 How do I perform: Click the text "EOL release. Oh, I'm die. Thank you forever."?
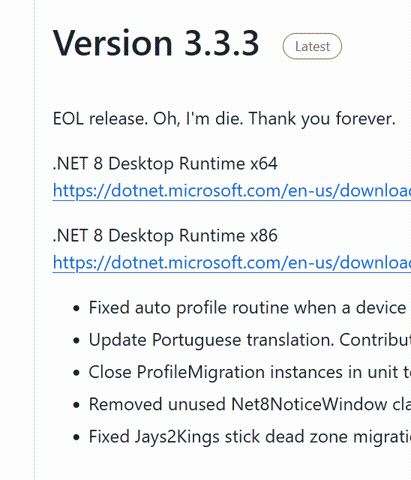pos(224,119)
